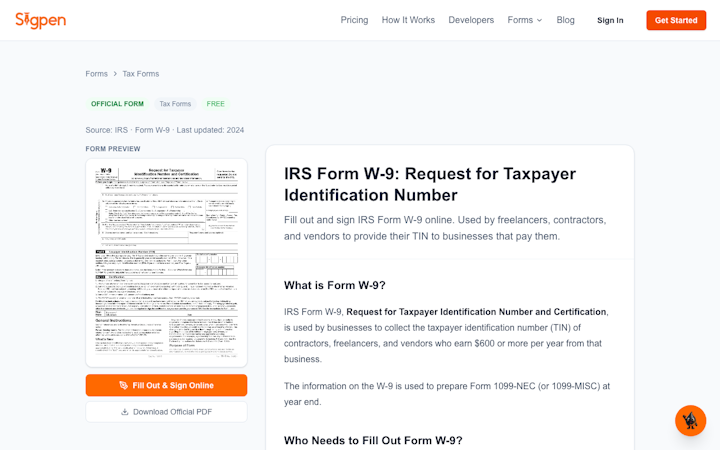
Task: Open the chat widget in corner
Action: pyautogui.click(x=690, y=421)
